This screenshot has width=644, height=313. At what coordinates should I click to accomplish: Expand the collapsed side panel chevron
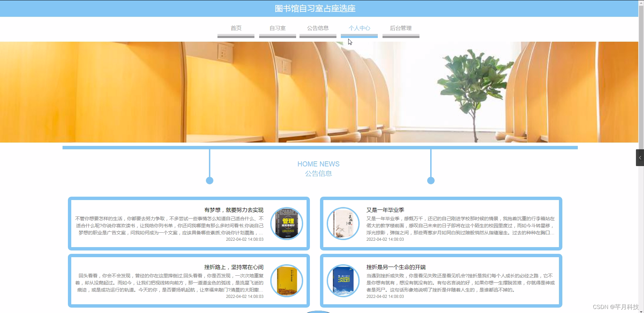(640, 157)
